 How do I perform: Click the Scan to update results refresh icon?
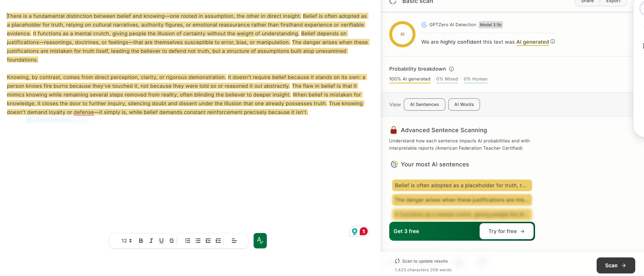pos(397,261)
